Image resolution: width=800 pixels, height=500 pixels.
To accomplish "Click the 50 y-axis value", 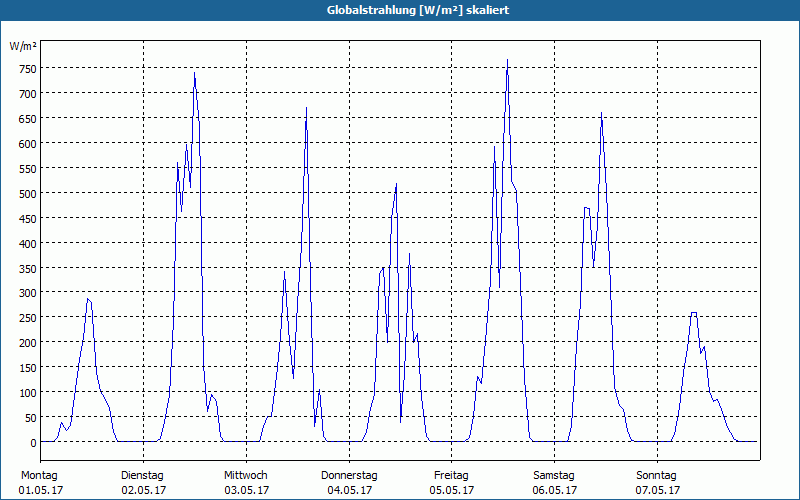I will pyautogui.click(x=30, y=418).
